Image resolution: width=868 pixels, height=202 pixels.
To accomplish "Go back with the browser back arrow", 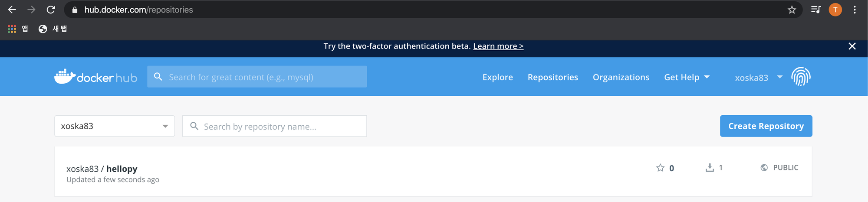I will tap(12, 10).
